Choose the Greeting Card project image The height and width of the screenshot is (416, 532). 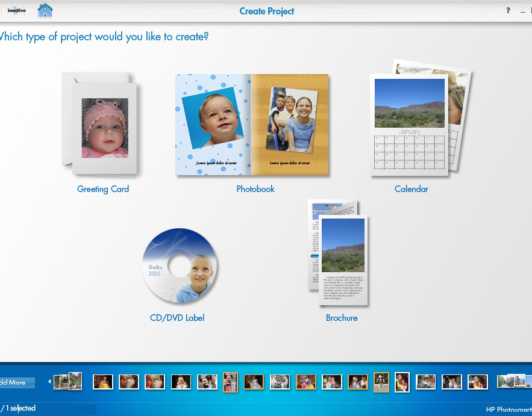[100, 124]
